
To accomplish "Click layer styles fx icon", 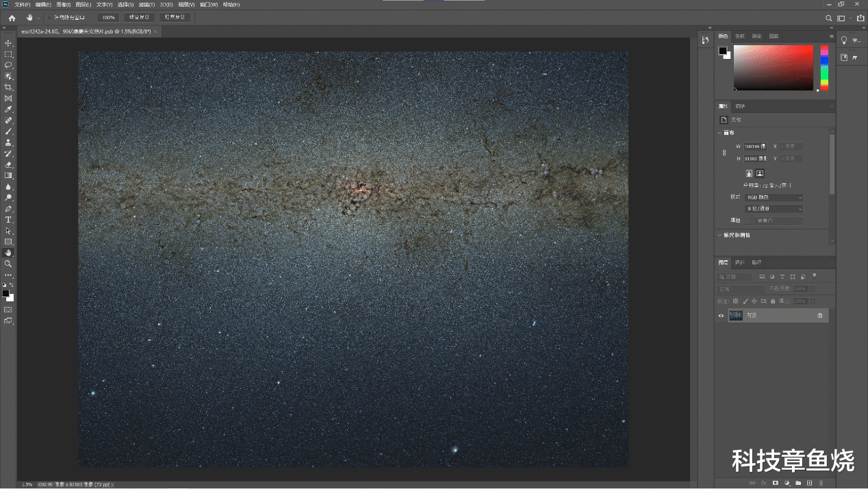I will point(764,483).
